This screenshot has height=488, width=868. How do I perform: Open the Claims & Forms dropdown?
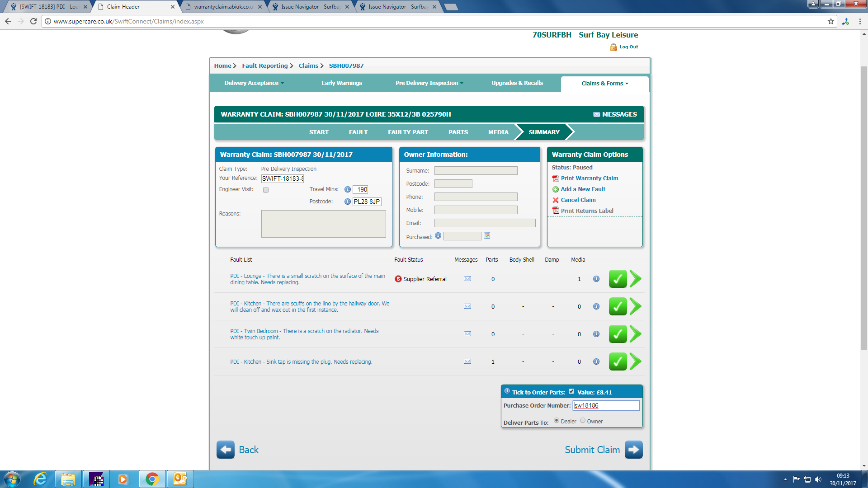[x=604, y=84]
